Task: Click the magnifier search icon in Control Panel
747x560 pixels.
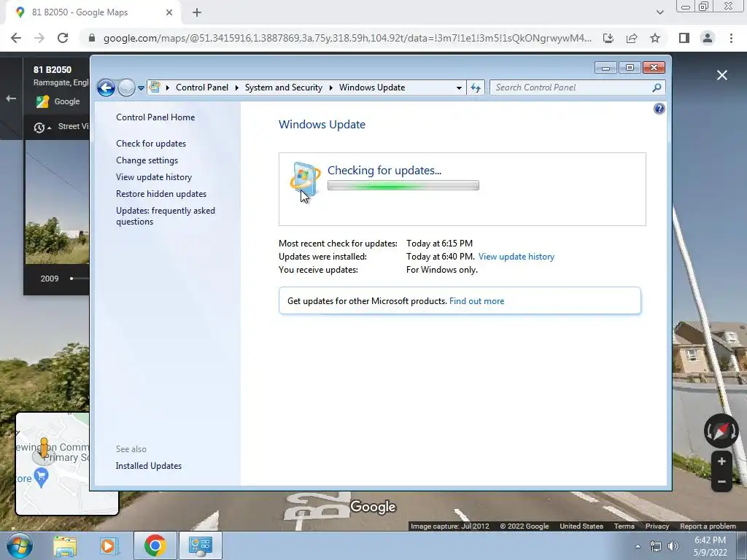Action: click(x=657, y=87)
